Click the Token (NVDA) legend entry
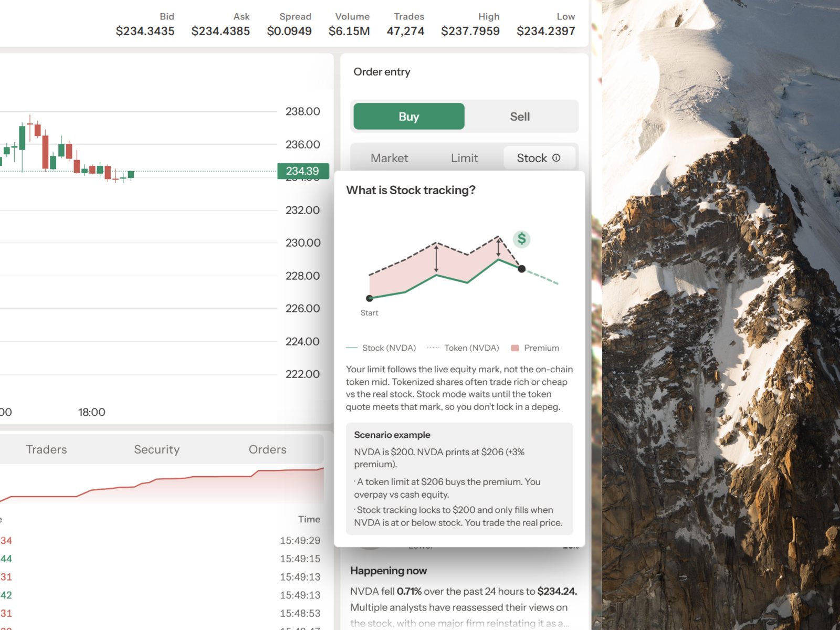This screenshot has height=630, width=840. coord(464,348)
